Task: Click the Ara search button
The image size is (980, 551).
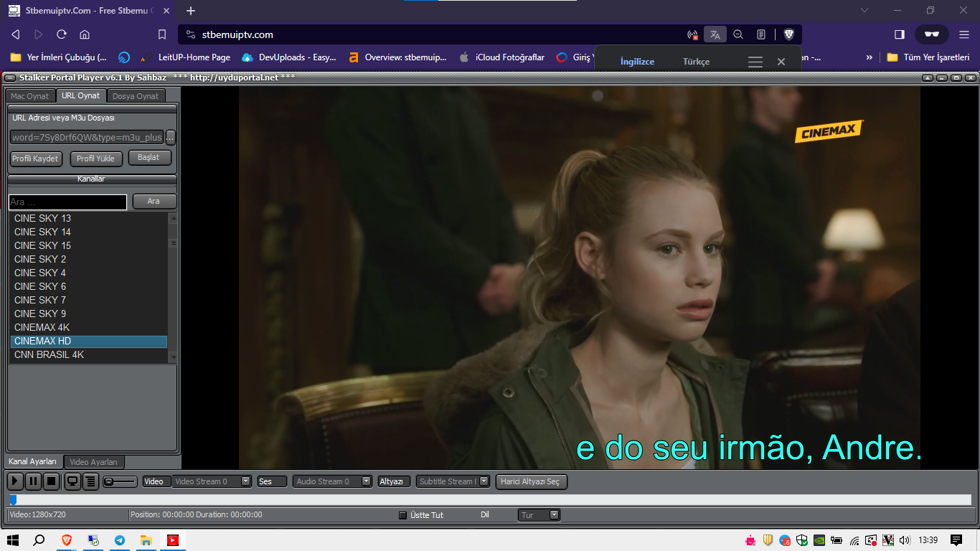Action: click(154, 202)
